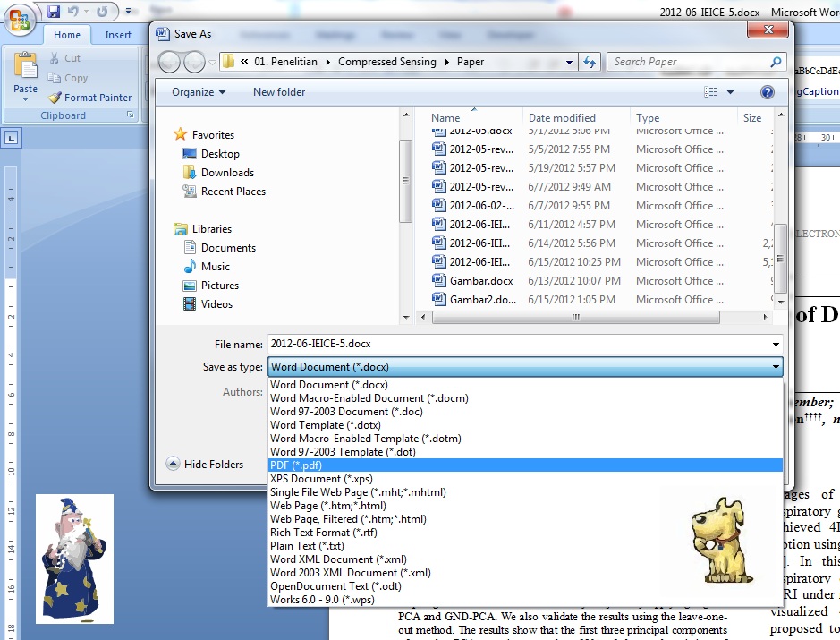Click the Paper breadcrumb segment
Viewport: 840px width, 640px height.
point(471,62)
